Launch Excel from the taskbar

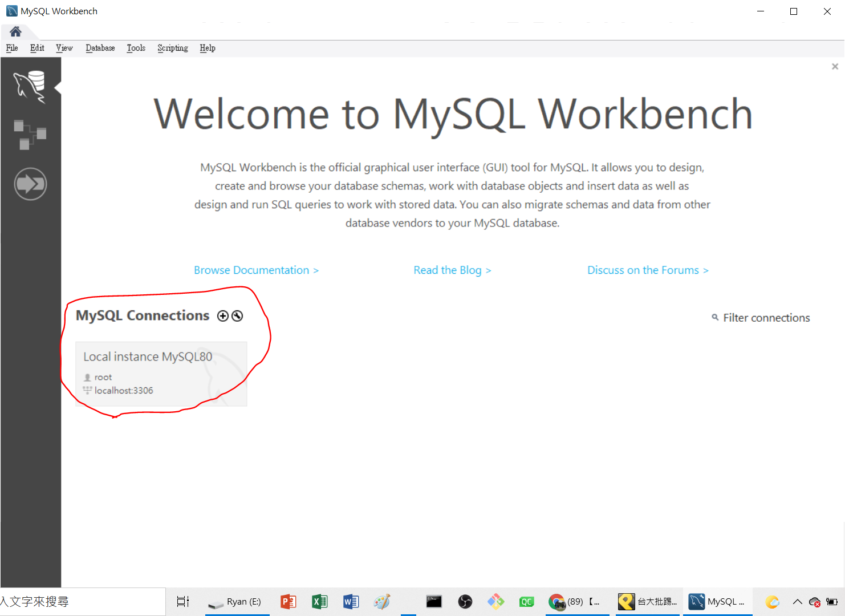(319, 602)
